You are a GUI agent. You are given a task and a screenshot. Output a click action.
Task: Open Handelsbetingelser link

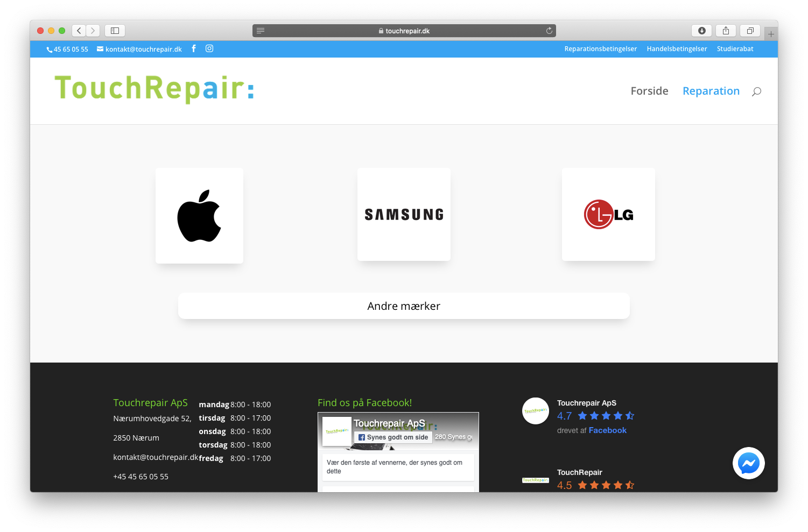click(677, 49)
